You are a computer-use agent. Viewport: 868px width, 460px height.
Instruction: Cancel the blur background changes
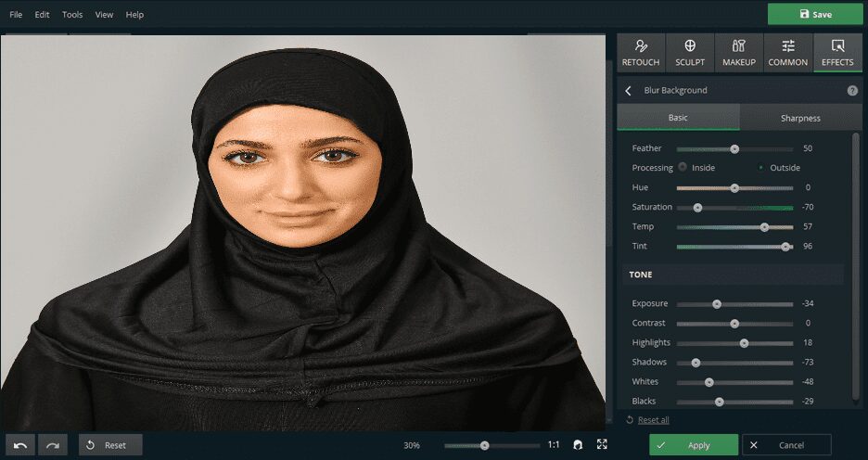tap(786, 445)
